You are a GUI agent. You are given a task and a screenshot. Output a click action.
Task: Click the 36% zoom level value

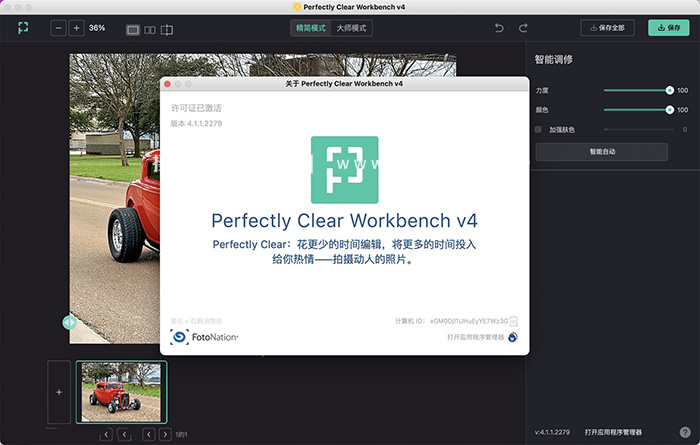coord(97,28)
